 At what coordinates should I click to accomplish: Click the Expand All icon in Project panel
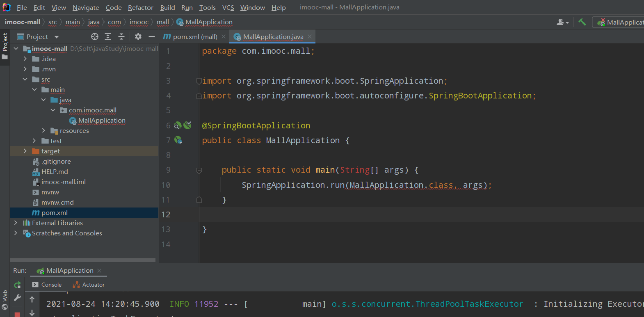pyautogui.click(x=108, y=36)
